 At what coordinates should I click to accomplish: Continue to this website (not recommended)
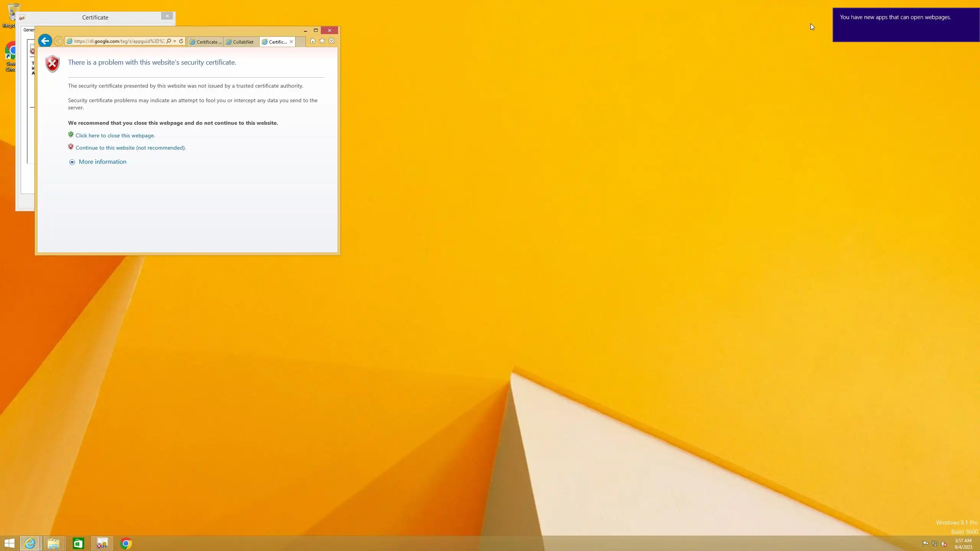[131, 148]
